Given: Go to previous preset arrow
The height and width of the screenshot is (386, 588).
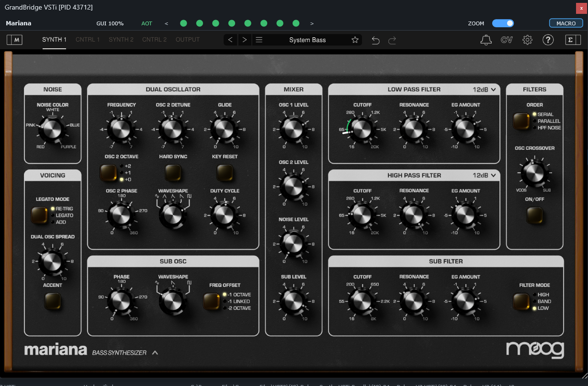Looking at the screenshot, I should coord(230,40).
